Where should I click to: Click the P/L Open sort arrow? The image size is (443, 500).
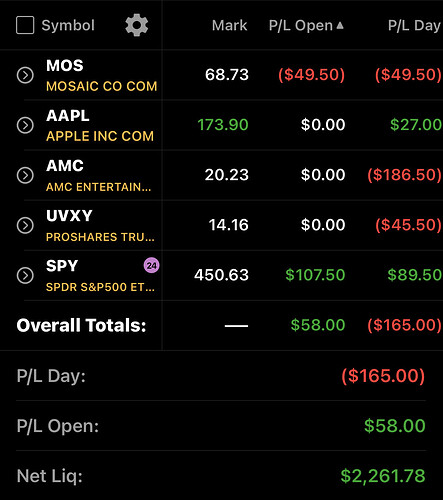(x=340, y=25)
